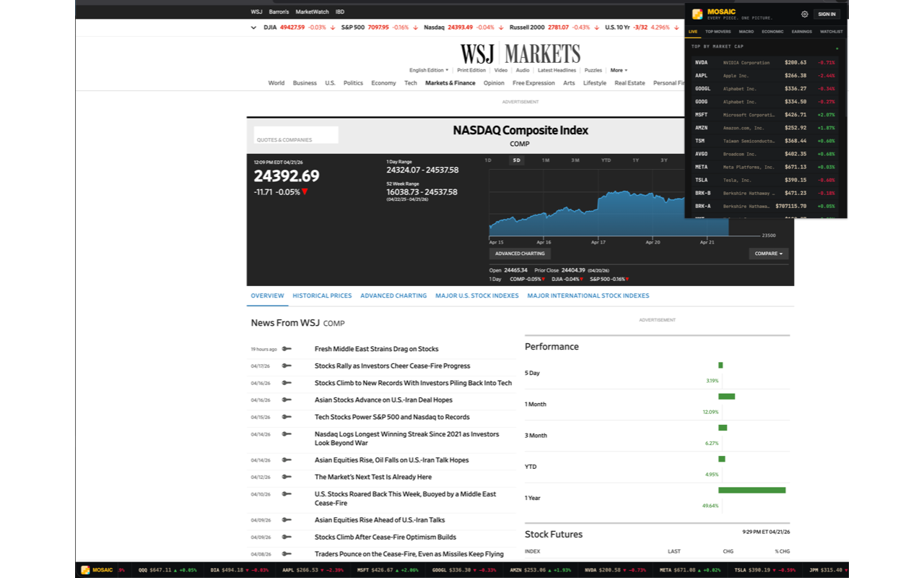The width and height of the screenshot is (924, 578).
Task: Go to Real Estate section
Action: (629, 83)
